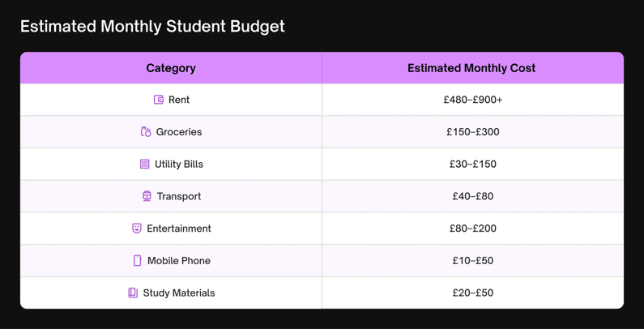Click the utility bills list icon
Image resolution: width=644 pixels, height=329 pixels.
(144, 164)
